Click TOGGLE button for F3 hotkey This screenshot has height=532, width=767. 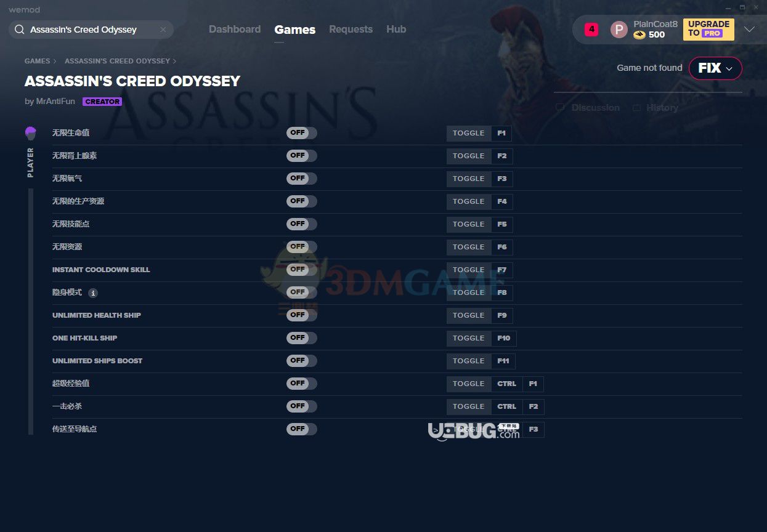pos(469,179)
